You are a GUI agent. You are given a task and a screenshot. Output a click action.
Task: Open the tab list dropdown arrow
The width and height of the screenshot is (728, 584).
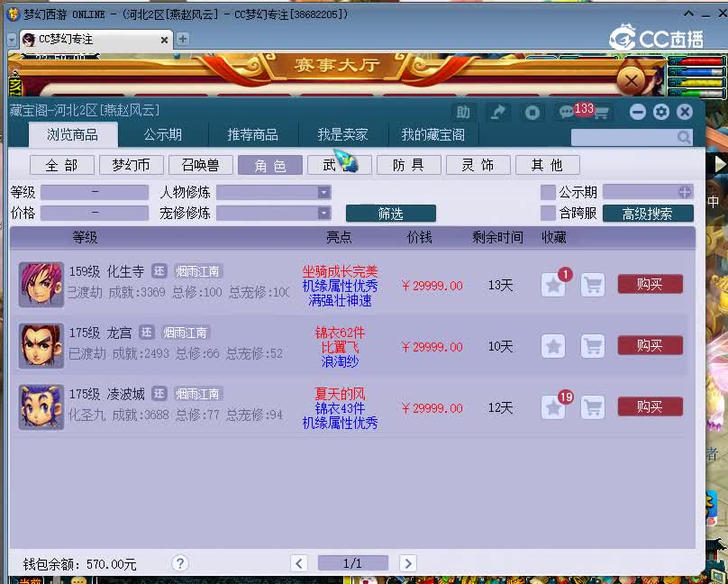12,40
